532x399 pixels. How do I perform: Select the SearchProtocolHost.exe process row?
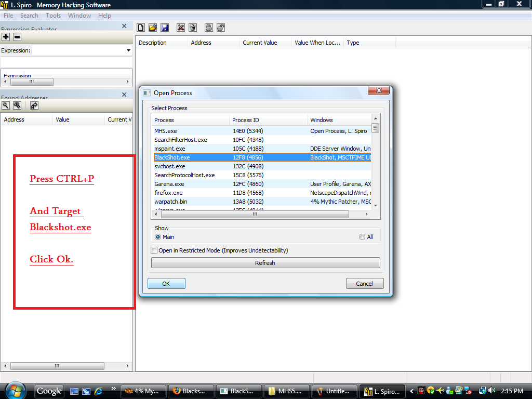(262, 175)
